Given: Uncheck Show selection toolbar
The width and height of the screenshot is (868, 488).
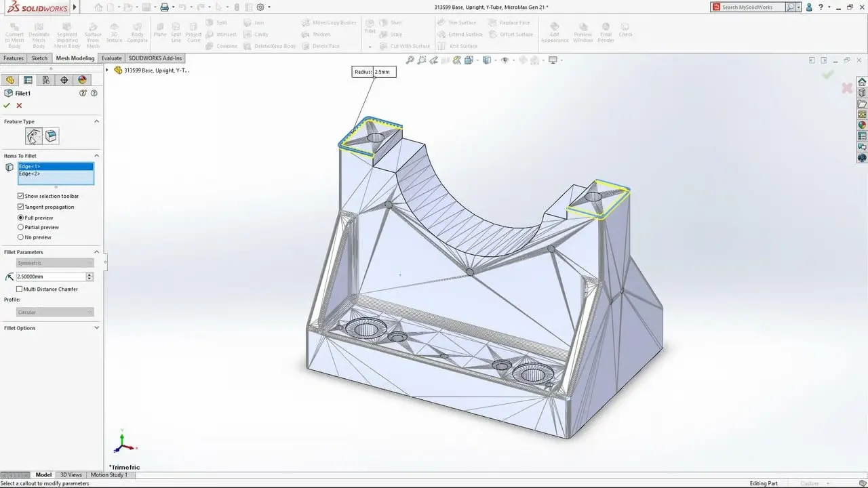Looking at the screenshot, I should click(x=20, y=196).
